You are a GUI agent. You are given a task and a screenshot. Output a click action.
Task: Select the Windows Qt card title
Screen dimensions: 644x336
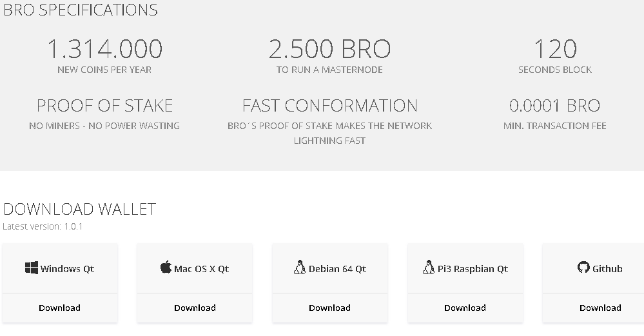(x=67, y=269)
